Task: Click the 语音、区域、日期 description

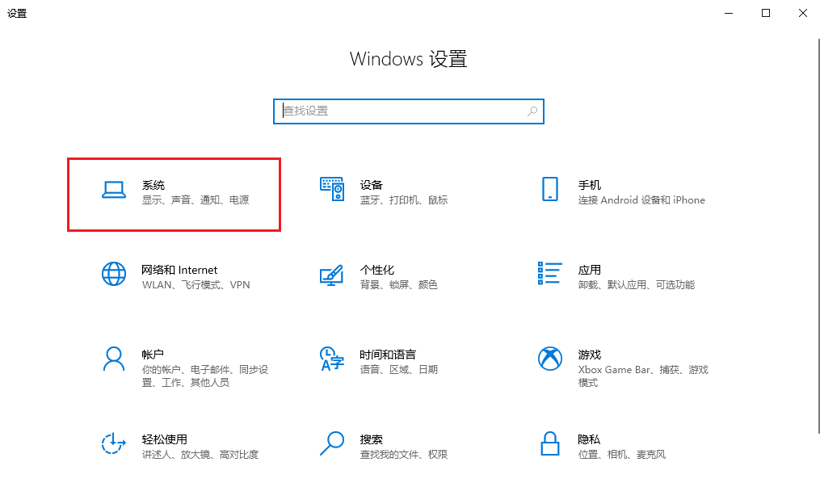Action: click(398, 369)
